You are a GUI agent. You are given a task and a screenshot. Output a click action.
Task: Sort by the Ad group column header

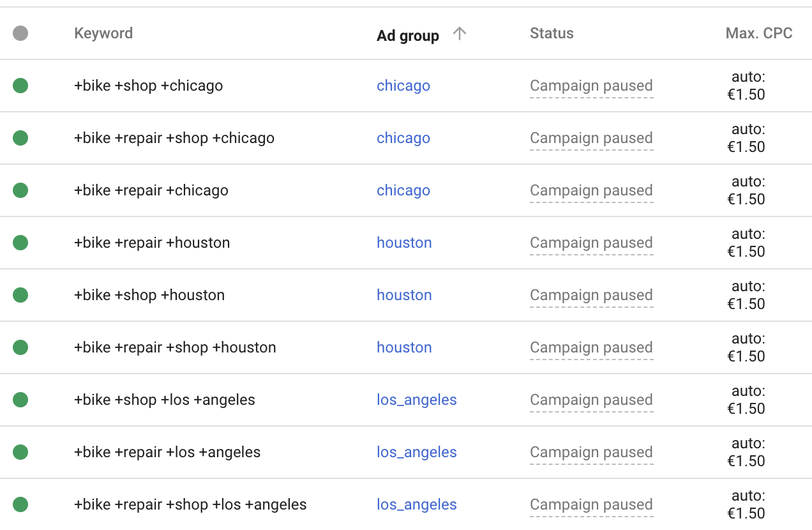408,36
